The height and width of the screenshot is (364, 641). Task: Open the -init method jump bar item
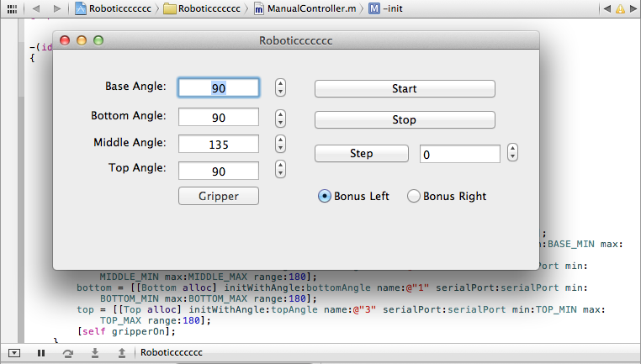[384, 8]
